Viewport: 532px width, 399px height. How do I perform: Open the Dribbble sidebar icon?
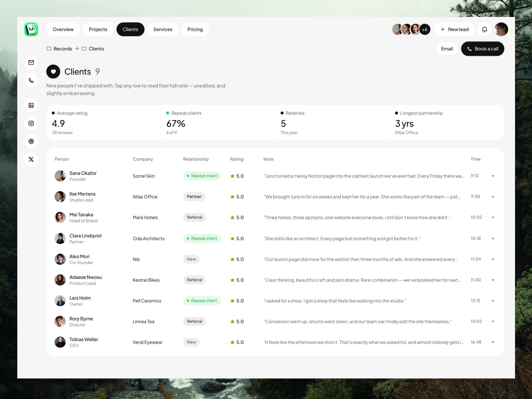(31, 141)
